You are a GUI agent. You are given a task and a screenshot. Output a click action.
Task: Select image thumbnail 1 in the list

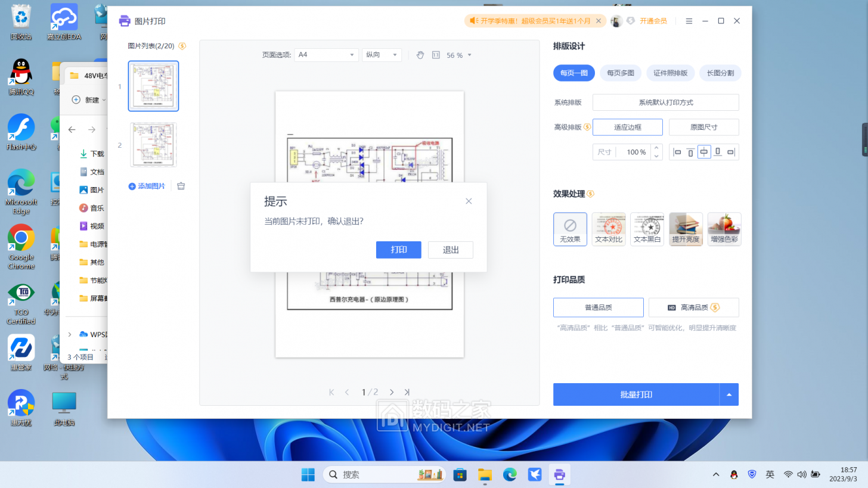click(153, 86)
